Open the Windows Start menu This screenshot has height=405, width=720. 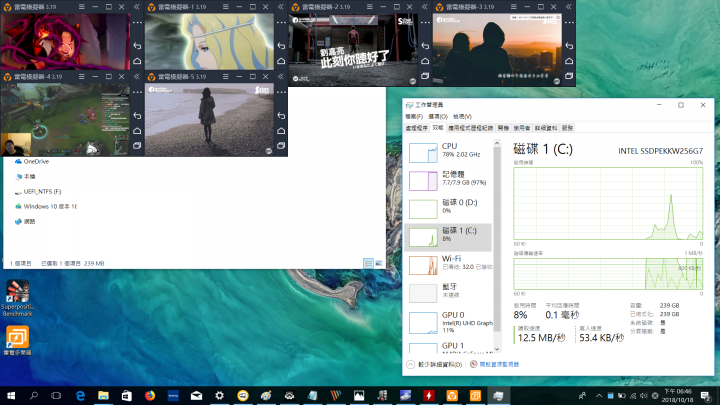[x=11, y=395]
